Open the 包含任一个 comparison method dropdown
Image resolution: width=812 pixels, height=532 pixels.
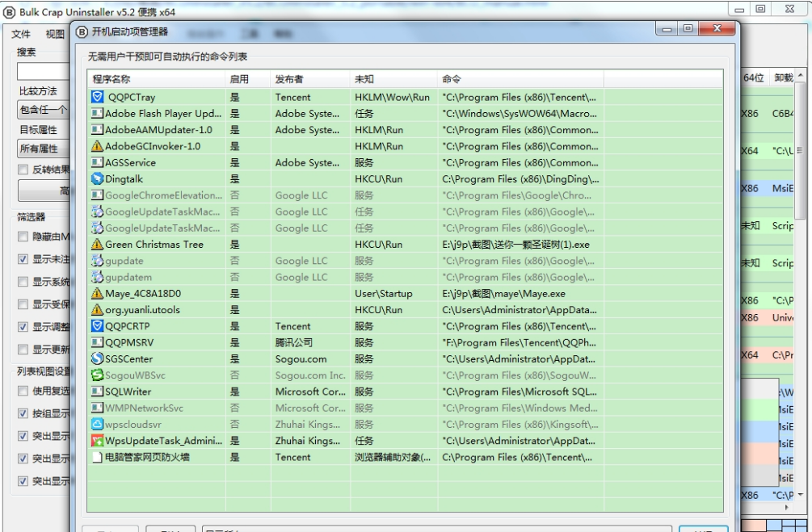coord(44,110)
